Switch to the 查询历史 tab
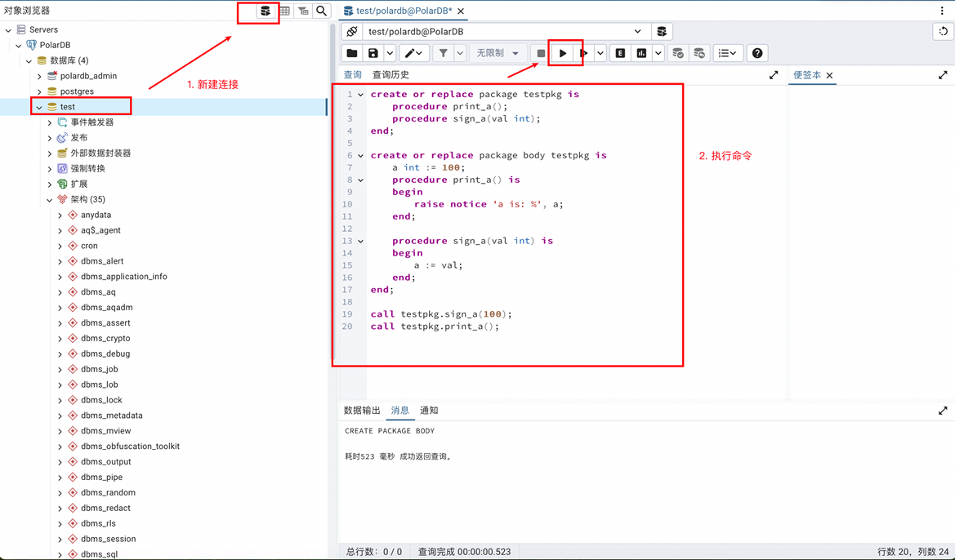The height and width of the screenshot is (560, 955). [x=390, y=75]
